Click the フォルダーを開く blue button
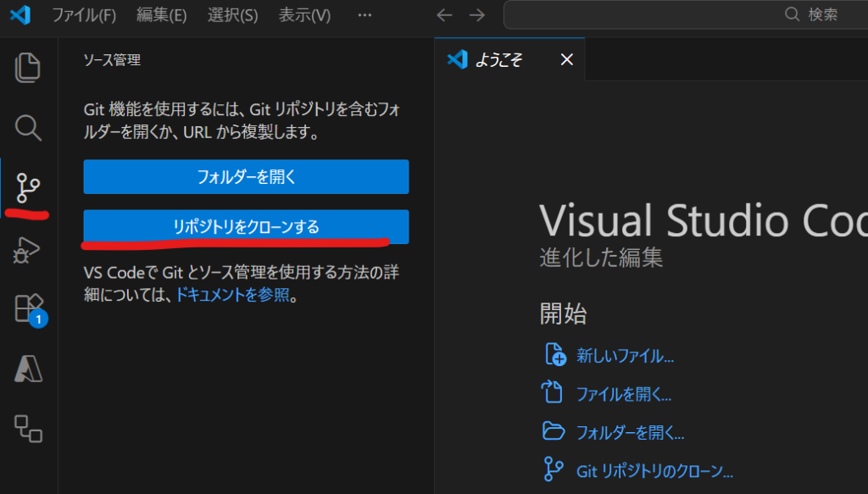Viewport: 868px width, 494px height. (x=246, y=177)
